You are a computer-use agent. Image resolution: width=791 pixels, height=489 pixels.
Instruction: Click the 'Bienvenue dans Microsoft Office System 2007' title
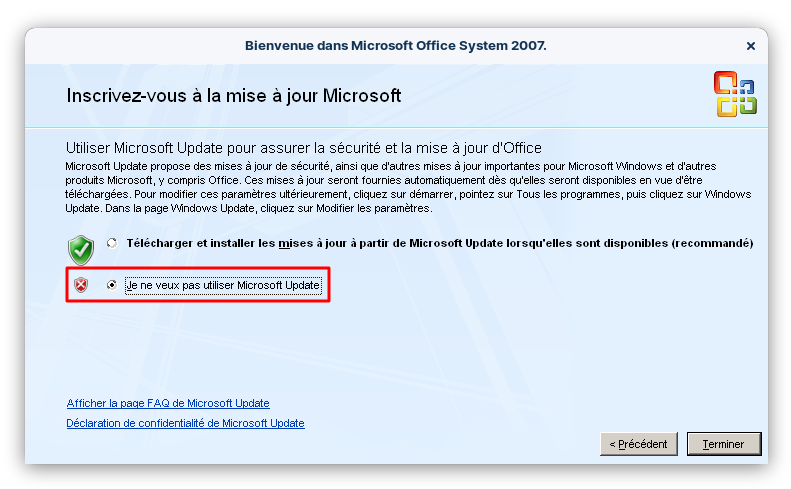[396, 46]
